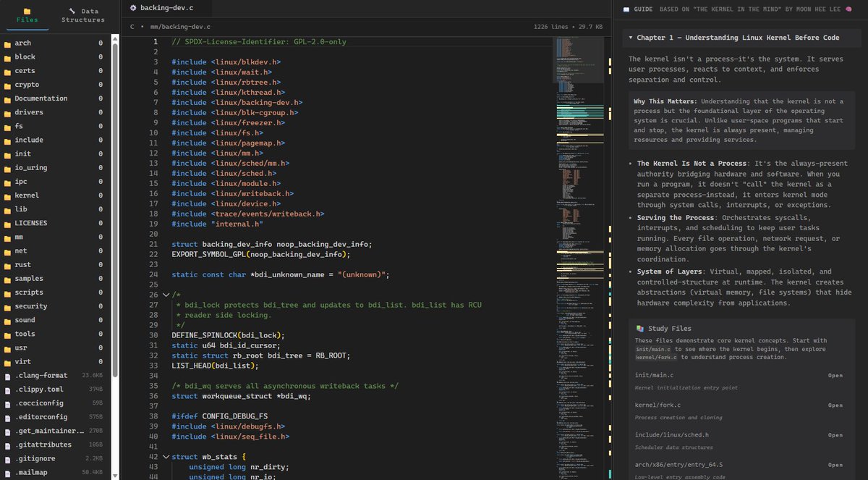868x480 pixels.
Task: Click the .clang-format file icon
Action: click(x=7, y=376)
